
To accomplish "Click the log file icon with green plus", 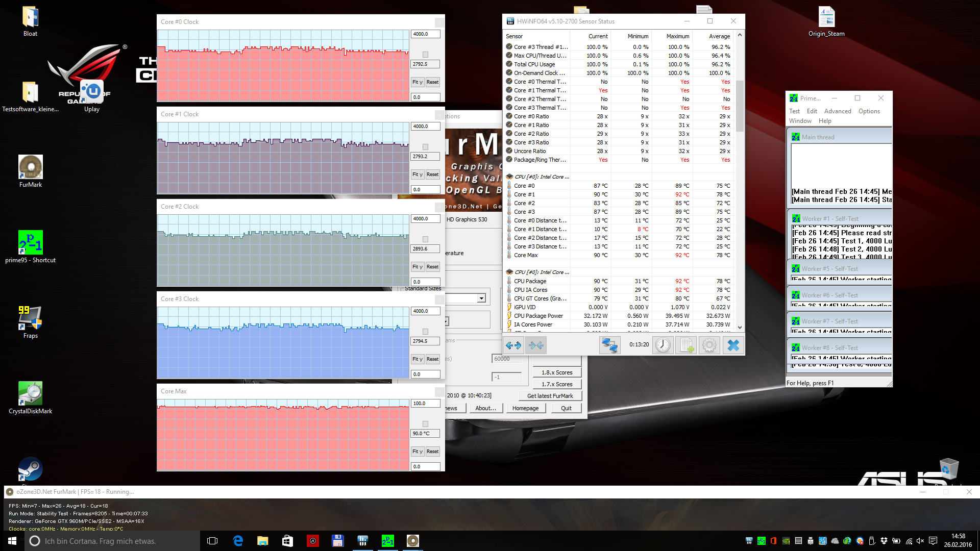I will 686,345.
